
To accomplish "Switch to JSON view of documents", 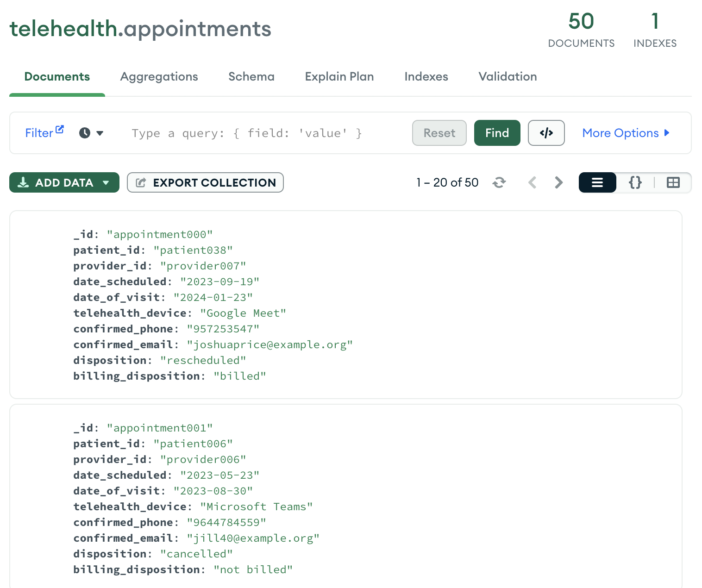I will point(635,182).
